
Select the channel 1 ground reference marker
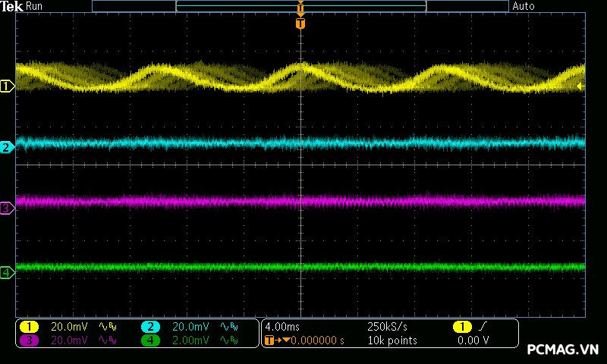point(7,86)
